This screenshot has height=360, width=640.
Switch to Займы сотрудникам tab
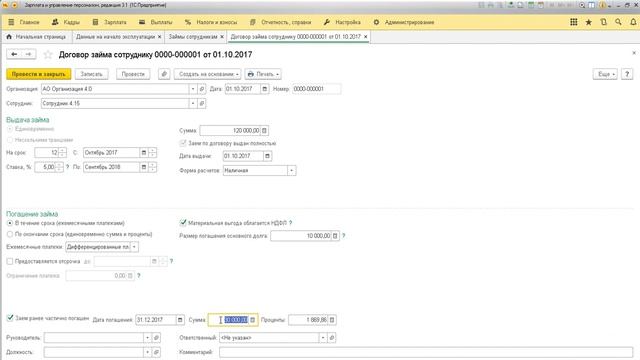pos(193,37)
